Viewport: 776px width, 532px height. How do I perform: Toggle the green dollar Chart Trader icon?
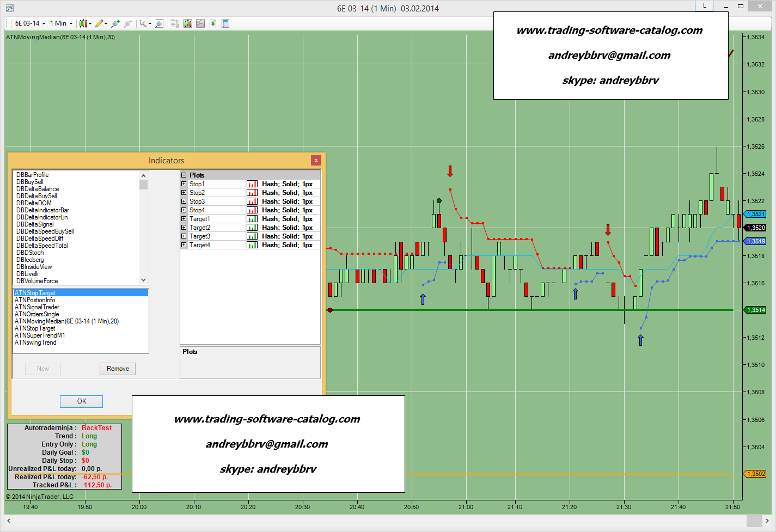pyautogui.click(x=213, y=23)
